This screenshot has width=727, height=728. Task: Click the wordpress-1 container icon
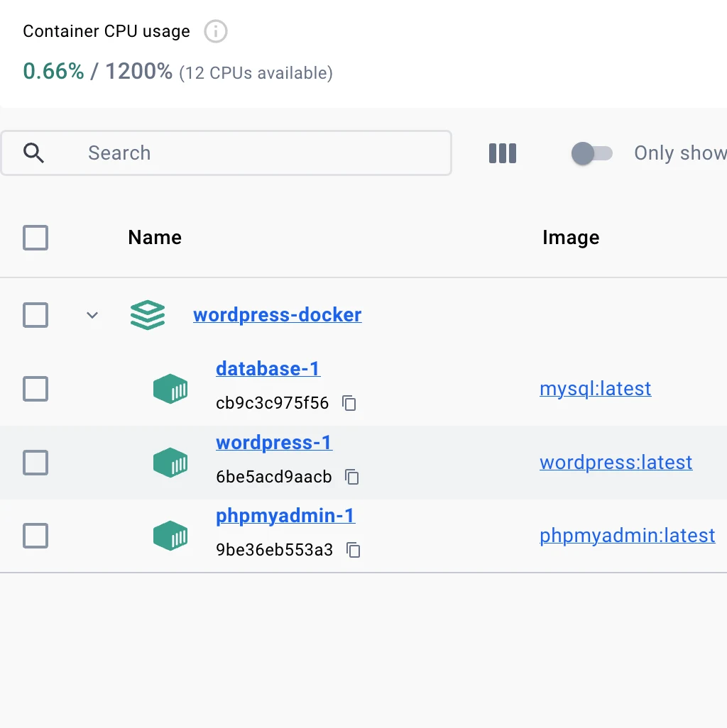[170, 463]
